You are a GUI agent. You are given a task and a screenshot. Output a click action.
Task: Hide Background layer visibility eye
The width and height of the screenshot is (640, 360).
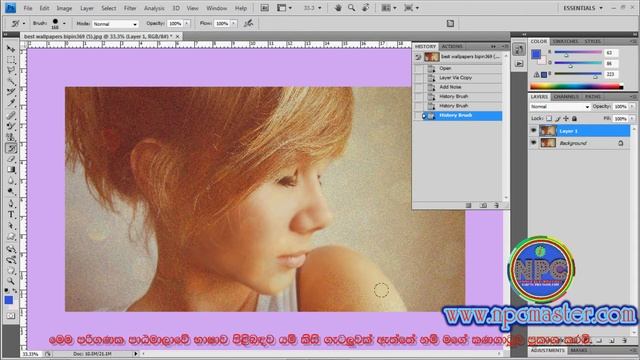(533, 143)
